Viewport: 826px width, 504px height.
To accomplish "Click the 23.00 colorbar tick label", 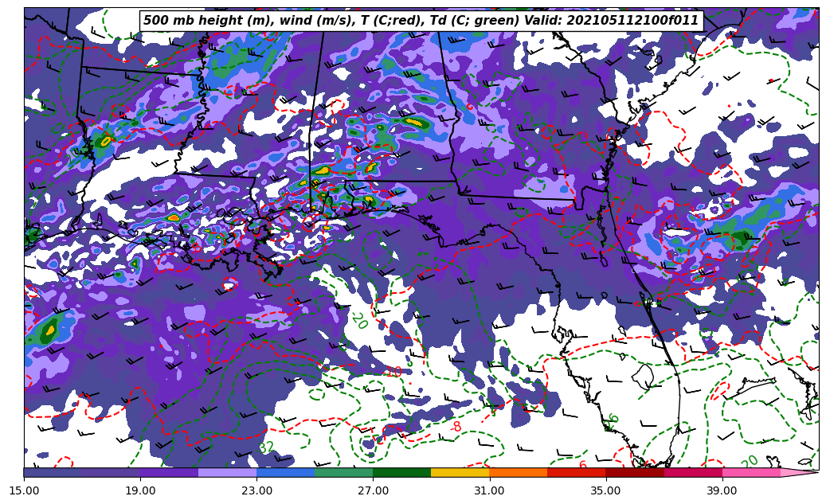I will (x=256, y=490).
